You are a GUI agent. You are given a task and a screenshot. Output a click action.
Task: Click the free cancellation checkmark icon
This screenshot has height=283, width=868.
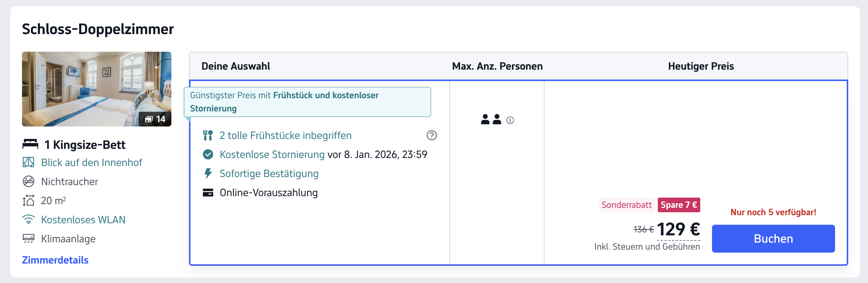(x=208, y=154)
